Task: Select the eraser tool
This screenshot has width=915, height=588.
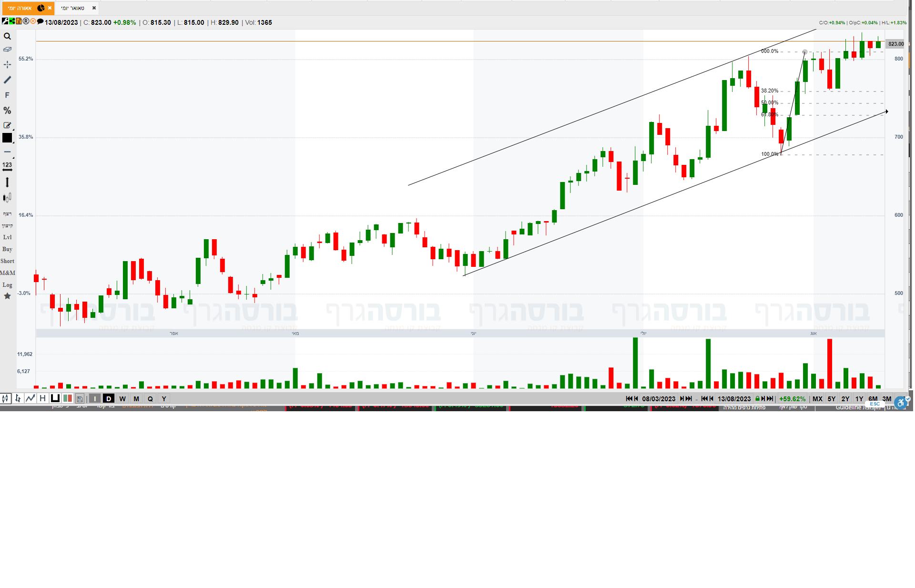Action: click(7, 50)
